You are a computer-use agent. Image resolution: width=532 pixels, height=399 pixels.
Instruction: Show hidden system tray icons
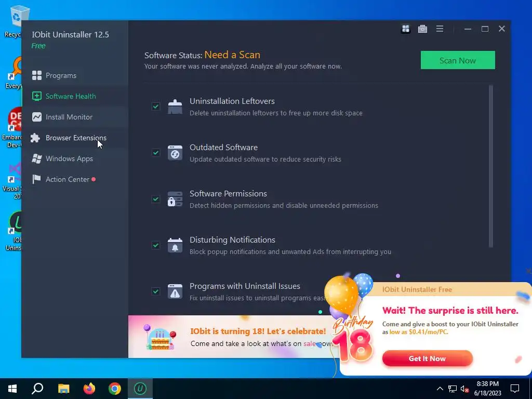(x=440, y=389)
